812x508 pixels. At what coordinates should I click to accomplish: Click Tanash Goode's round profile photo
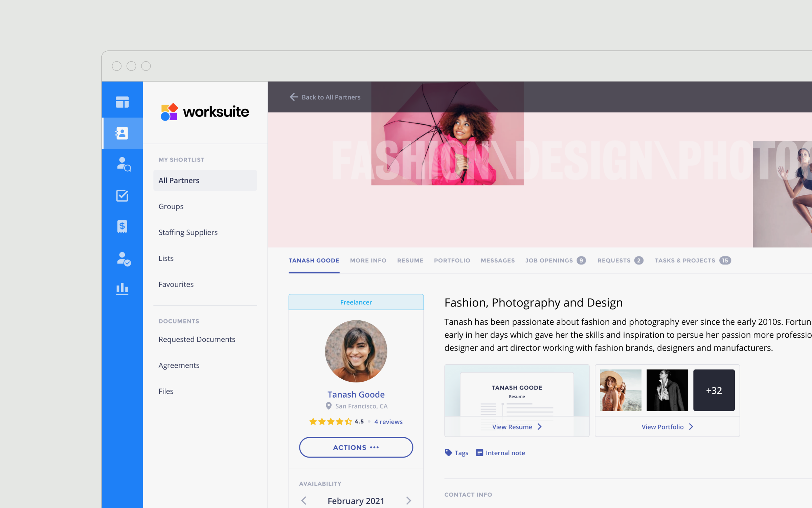[356, 351]
